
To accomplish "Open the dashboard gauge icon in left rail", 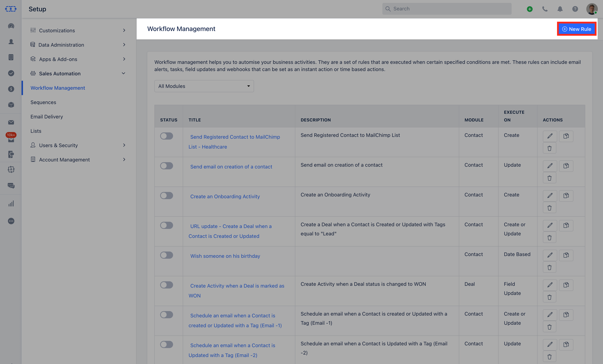I will pyautogui.click(x=11, y=26).
